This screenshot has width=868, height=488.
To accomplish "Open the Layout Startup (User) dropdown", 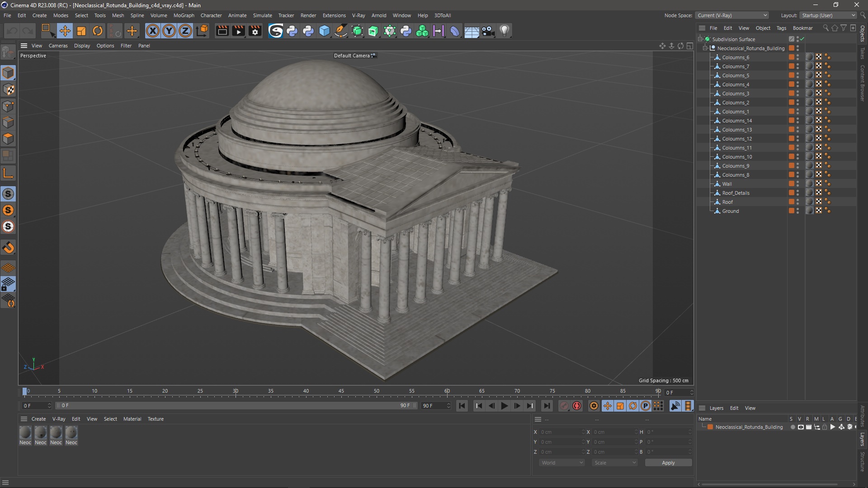I will coord(828,15).
